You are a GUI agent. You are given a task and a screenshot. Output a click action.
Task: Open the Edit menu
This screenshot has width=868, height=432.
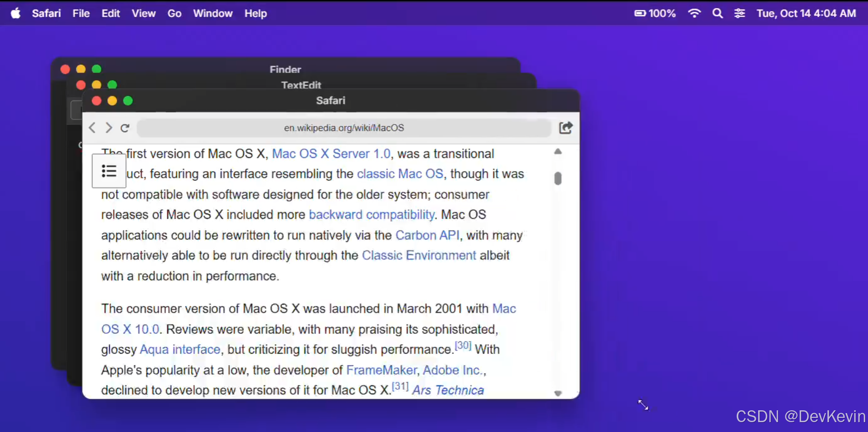coord(111,13)
